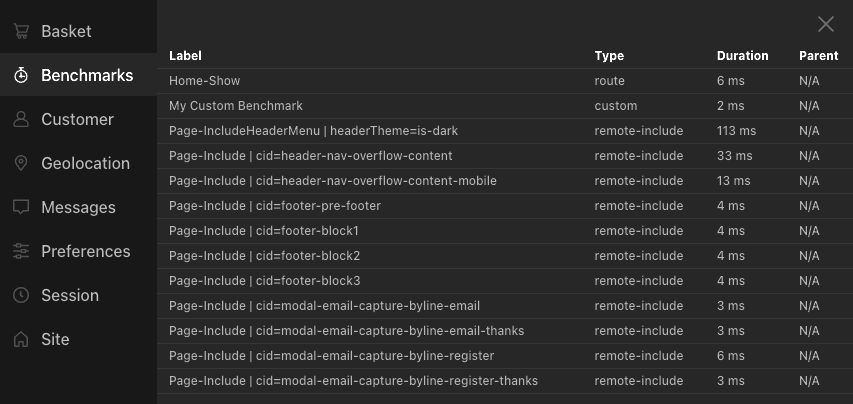Click the Duration column header
The height and width of the screenshot is (404, 853).
coord(742,56)
